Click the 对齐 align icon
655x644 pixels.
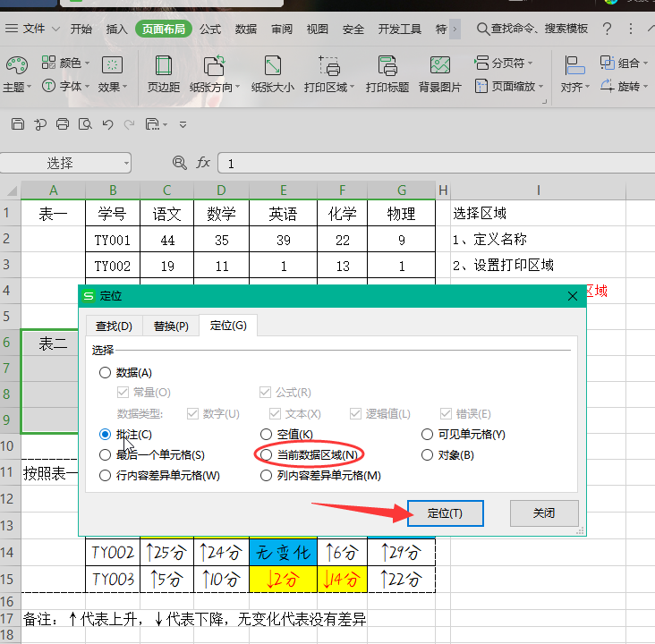pos(574,65)
